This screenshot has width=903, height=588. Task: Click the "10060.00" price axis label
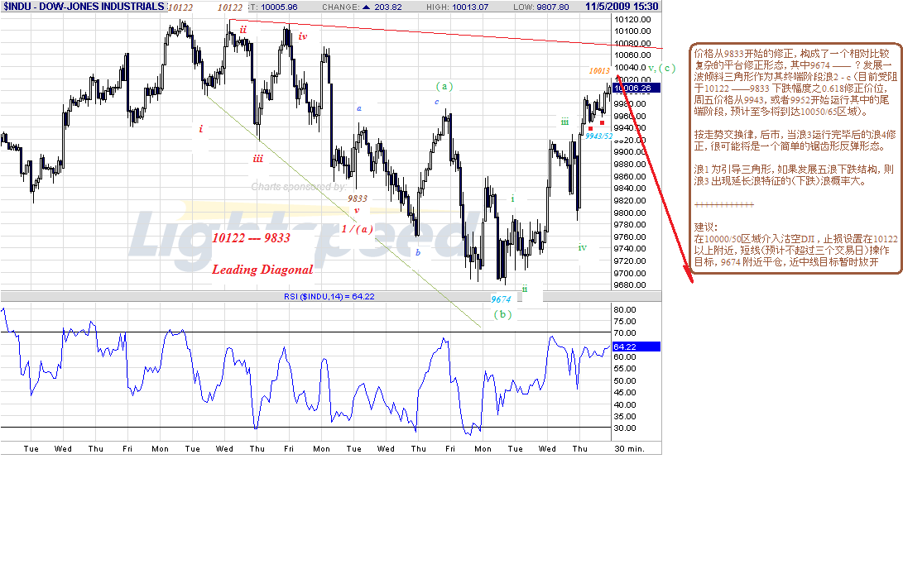632,55
